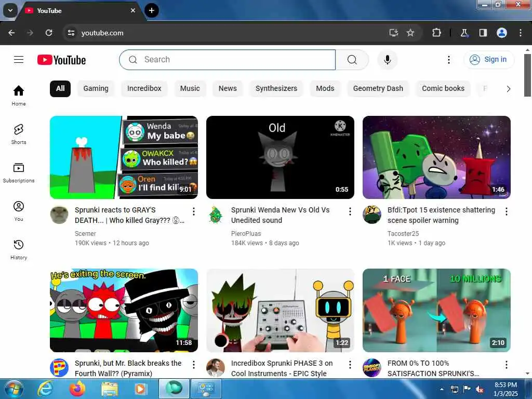Image resolution: width=532 pixels, height=399 pixels.
Task: Click the browser forward arrow
Action: [x=30, y=33]
